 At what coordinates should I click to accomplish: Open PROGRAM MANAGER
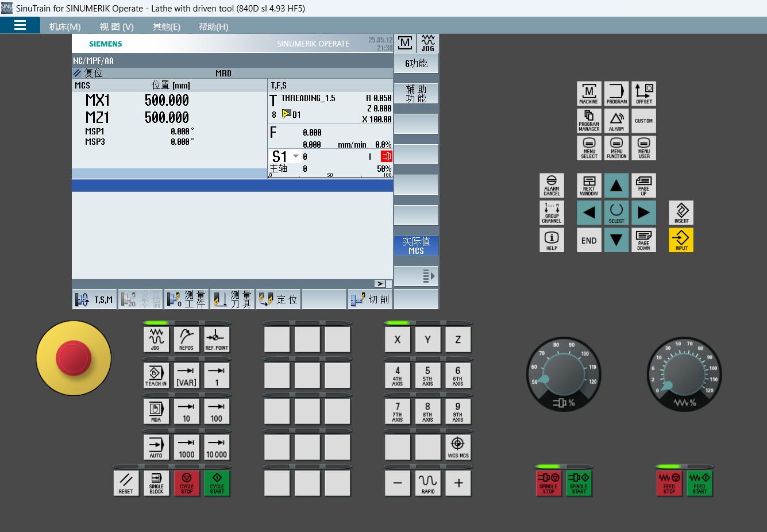tap(589, 121)
